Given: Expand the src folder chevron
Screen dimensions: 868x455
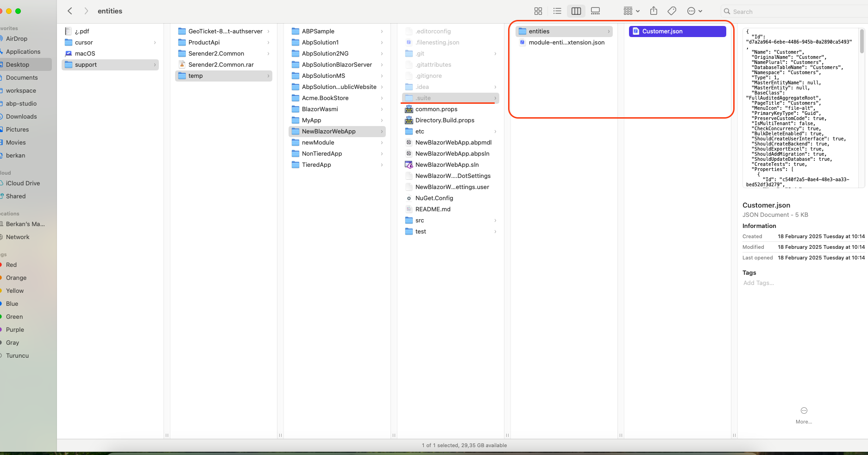Looking at the screenshot, I should 495,221.
